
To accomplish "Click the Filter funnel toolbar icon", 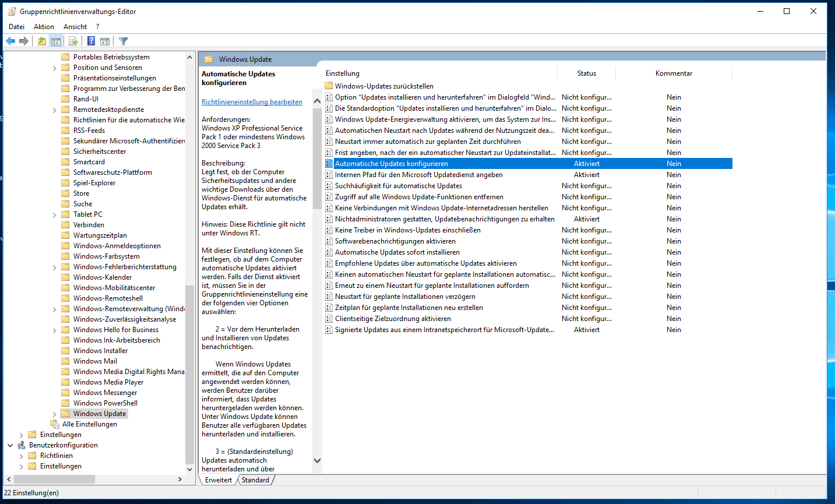I will click(124, 41).
